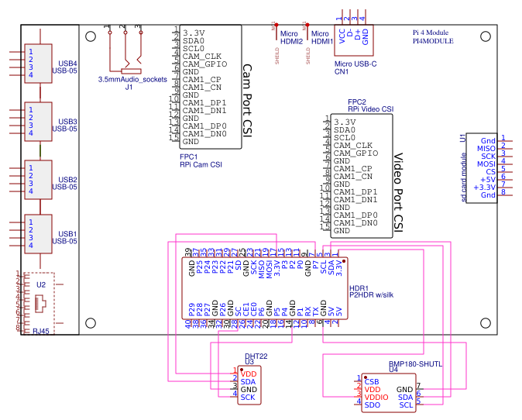The height and width of the screenshot is (420, 522).
Task: Click the FPC2 video port connector
Action: click(362, 176)
